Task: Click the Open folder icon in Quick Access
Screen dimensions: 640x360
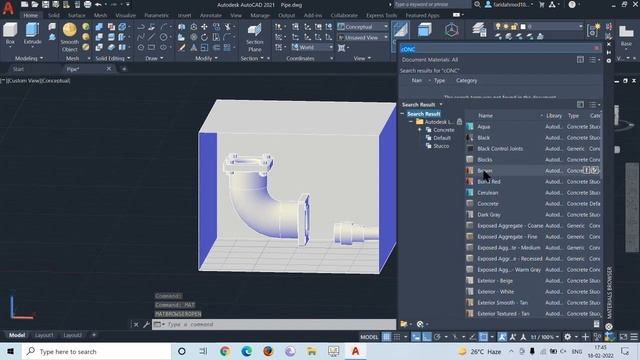Action: click(35, 4)
